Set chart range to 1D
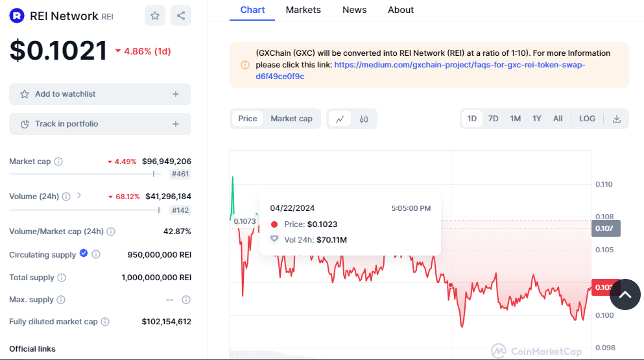 tap(472, 119)
